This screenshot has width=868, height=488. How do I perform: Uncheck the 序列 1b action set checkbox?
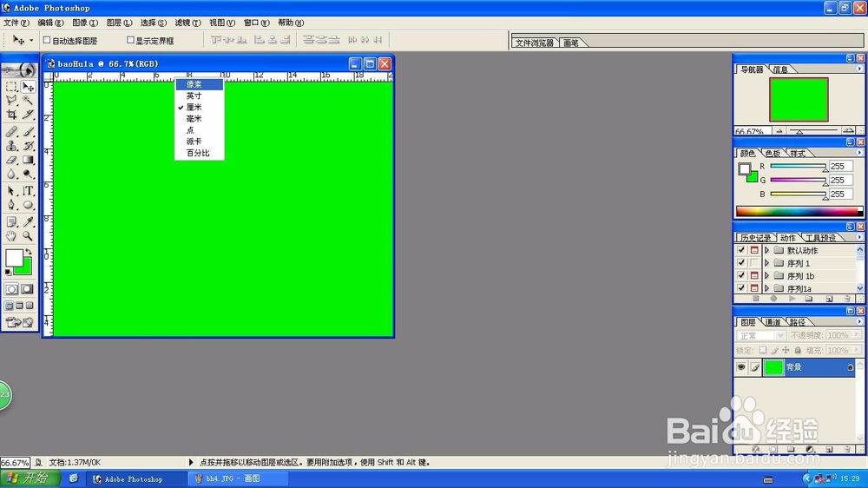741,275
